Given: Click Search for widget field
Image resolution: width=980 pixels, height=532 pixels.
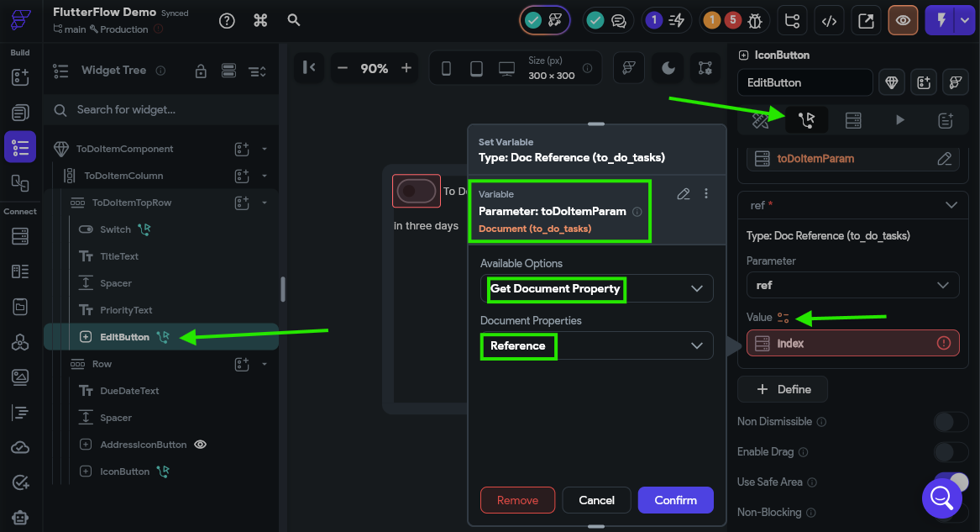Looking at the screenshot, I should pyautogui.click(x=163, y=110).
